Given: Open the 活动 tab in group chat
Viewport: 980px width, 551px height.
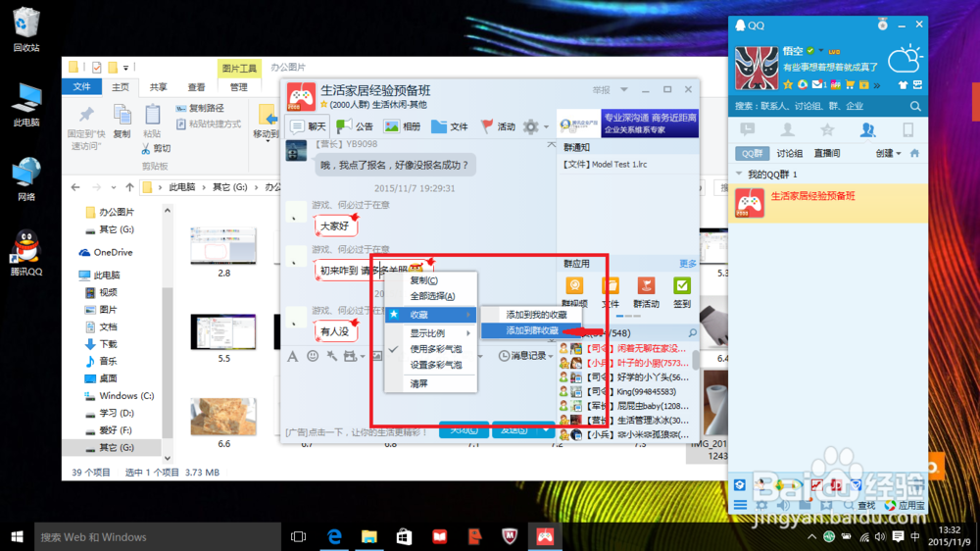Looking at the screenshot, I should [498, 126].
